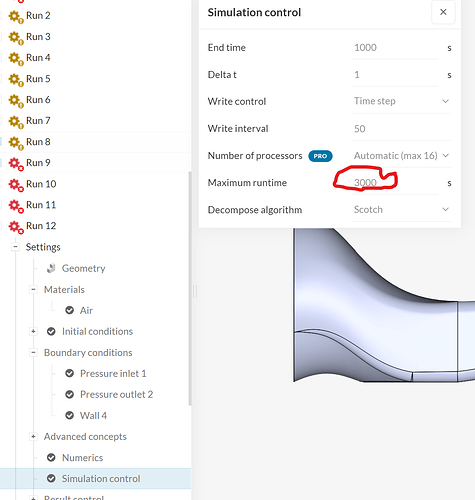The width and height of the screenshot is (475, 500).
Task: Open the Write control dropdown
Action: (401, 101)
